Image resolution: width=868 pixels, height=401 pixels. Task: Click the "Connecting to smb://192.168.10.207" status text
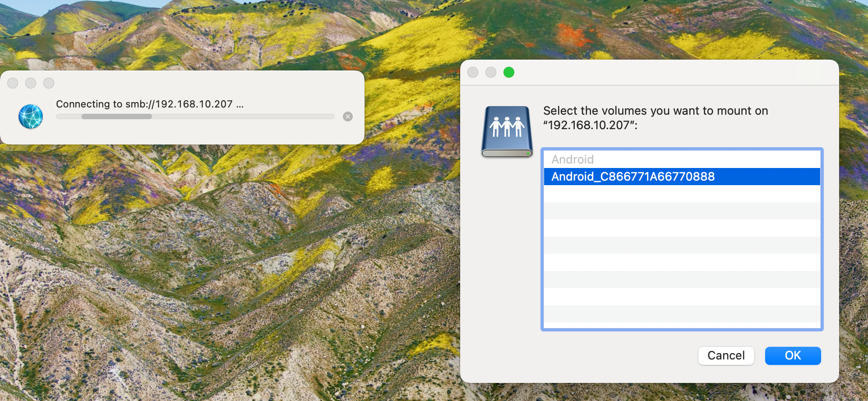pyautogui.click(x=150, y=104)
